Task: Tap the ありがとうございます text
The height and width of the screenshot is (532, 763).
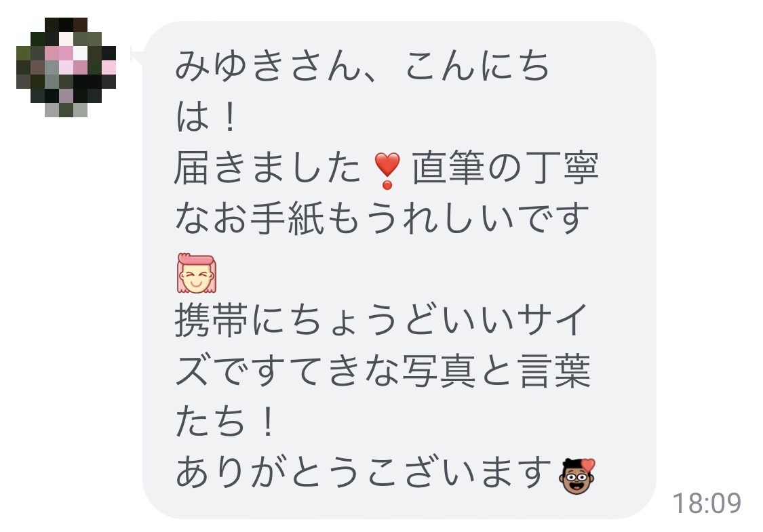Action: click(363, 472)
